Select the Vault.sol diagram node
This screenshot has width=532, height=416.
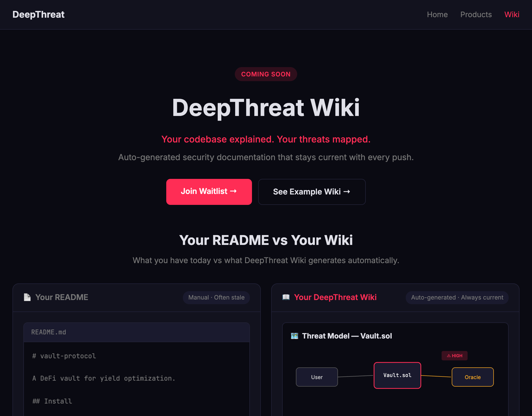pos(397,375)
